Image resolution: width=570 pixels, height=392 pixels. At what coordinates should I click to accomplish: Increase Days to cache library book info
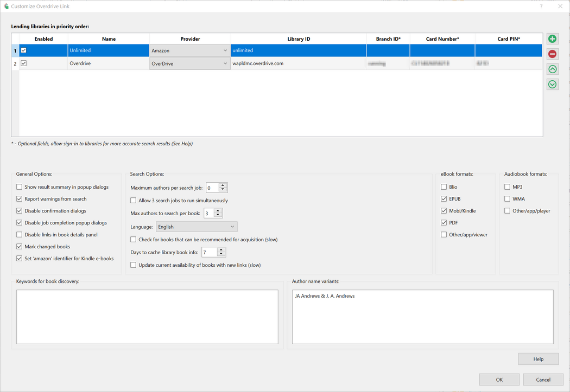point(221,250)
